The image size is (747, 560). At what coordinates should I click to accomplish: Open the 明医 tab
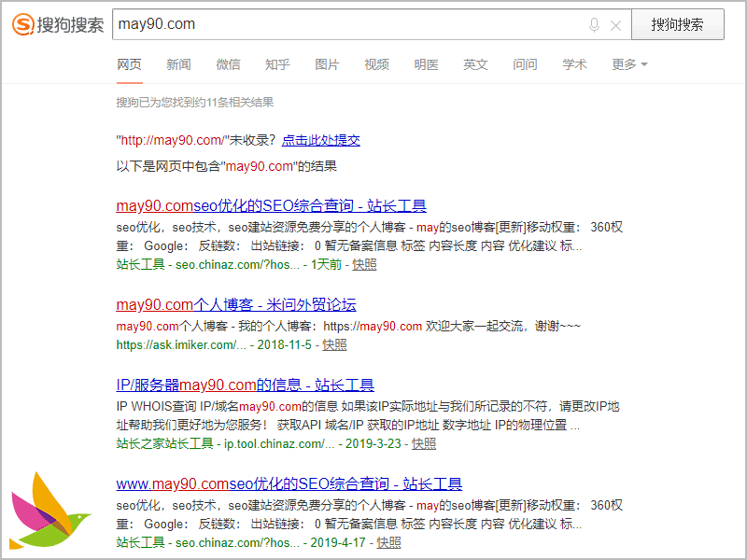click(427, 64)
